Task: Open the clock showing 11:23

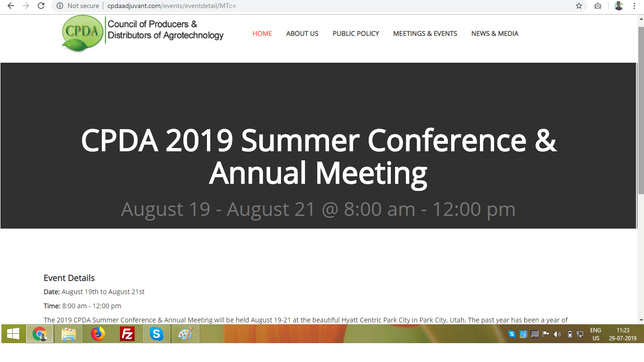Action: [623, 334]
